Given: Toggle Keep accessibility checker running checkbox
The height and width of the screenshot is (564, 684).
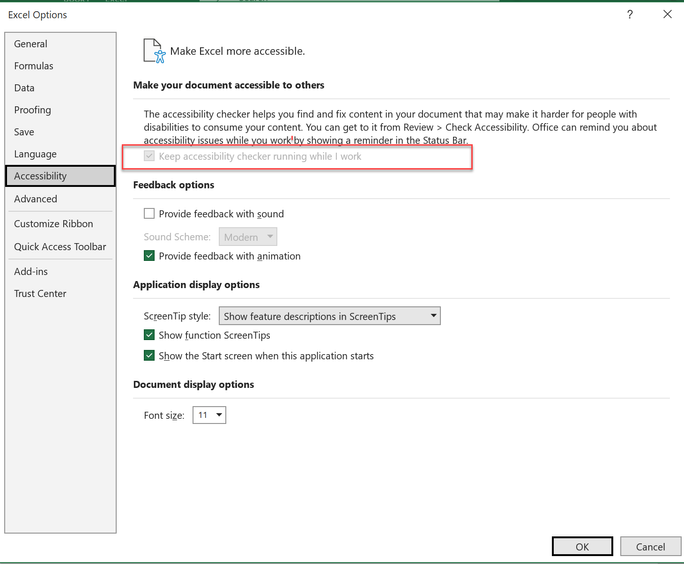Looking at the screenshot, I should tap(149, 156).
